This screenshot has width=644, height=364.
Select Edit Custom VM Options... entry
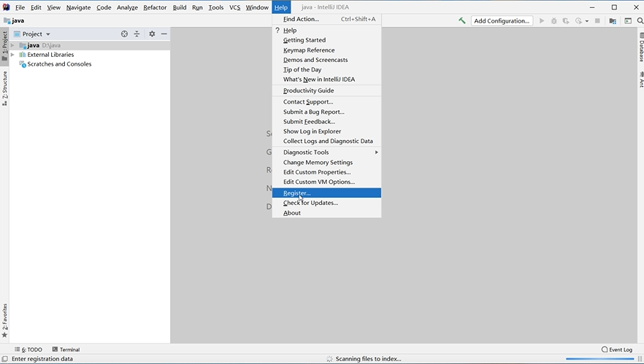326,182
